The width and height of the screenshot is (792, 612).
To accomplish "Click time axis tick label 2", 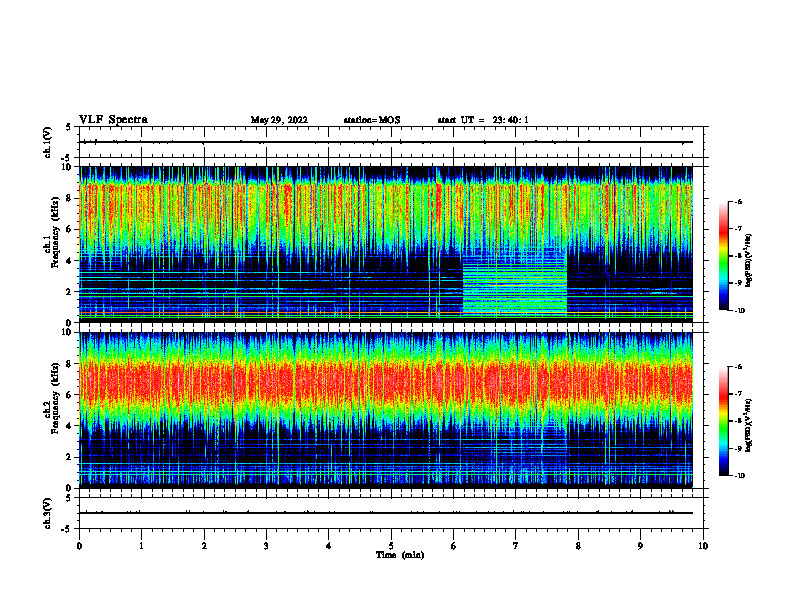I will [204, 546].
